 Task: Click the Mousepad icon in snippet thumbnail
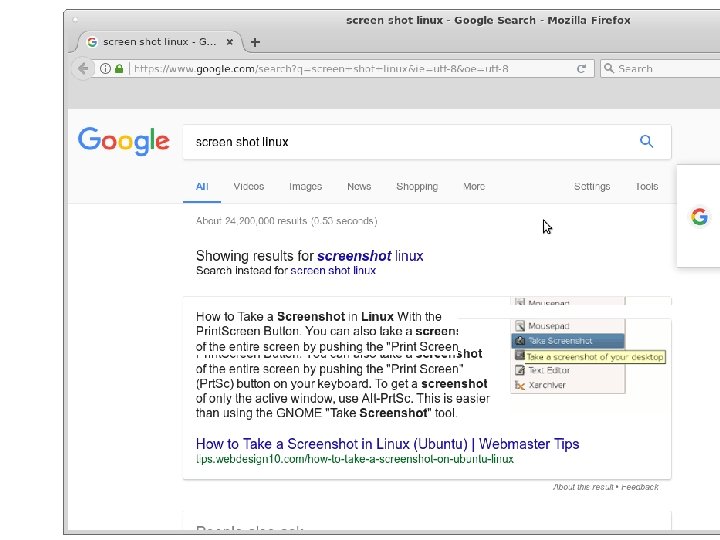pyautogui.click(x=520, y=326)
